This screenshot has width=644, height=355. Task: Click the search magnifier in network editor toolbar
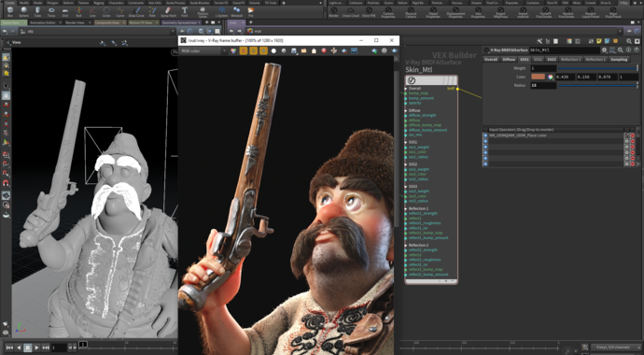click(x=628, y=41)
